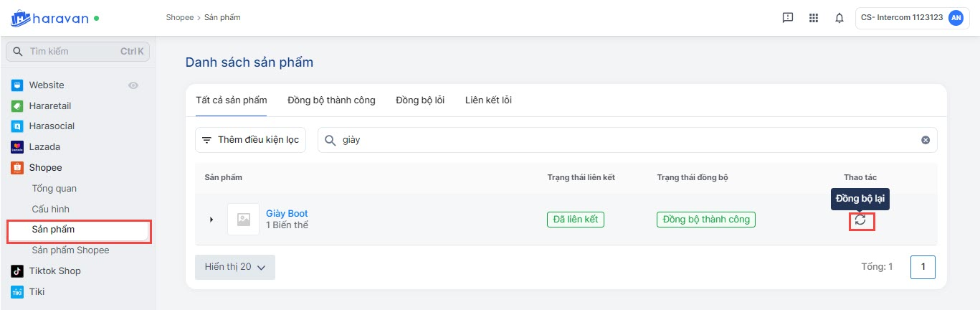Click the Haravan logo
This screenshot has width=980, height=310.
point(50,18)
